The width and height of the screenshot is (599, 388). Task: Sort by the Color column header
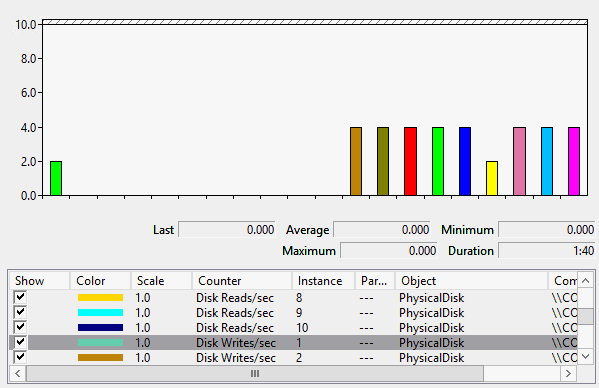100,281
